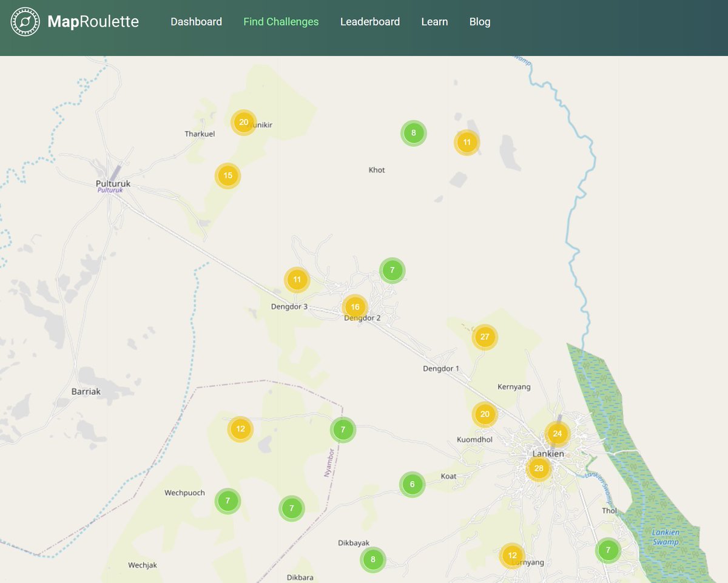Switch to the Leaderboard section
The width and height of the screenshot is (728, 583).
pos(370,21)
